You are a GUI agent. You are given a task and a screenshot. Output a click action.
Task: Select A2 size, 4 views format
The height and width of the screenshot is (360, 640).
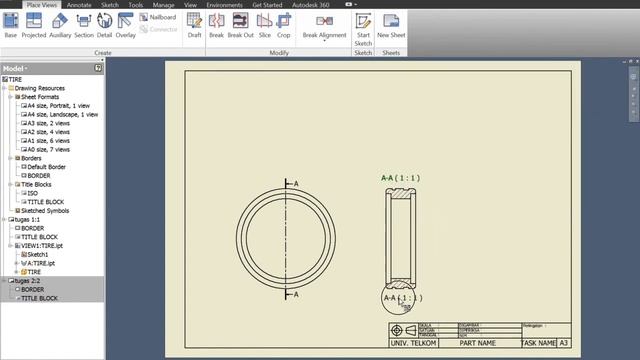[x=45, y=132]
